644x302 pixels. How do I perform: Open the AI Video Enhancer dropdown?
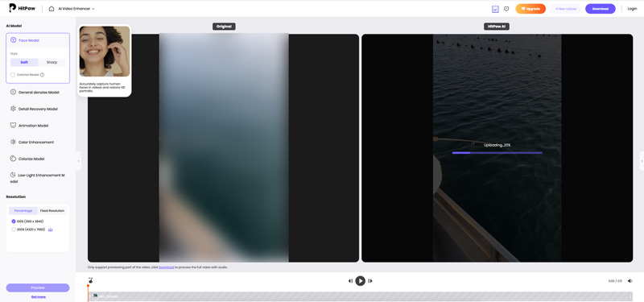76,8
